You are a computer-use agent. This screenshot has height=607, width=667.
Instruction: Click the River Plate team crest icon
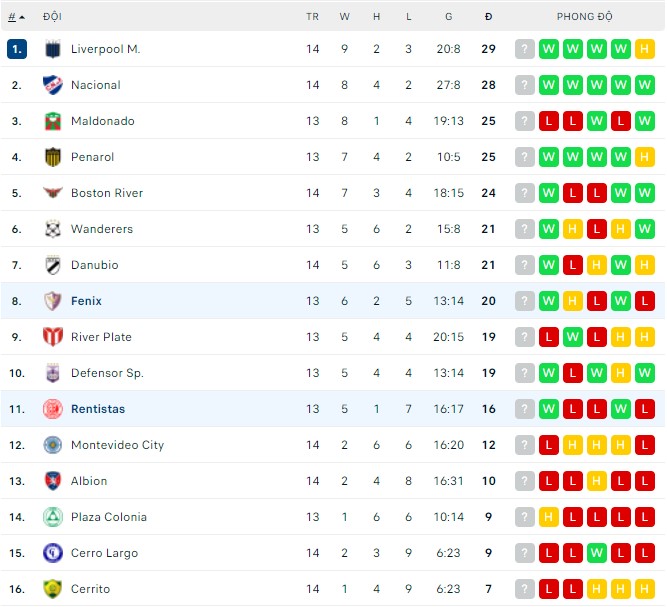tap(53, 337)
